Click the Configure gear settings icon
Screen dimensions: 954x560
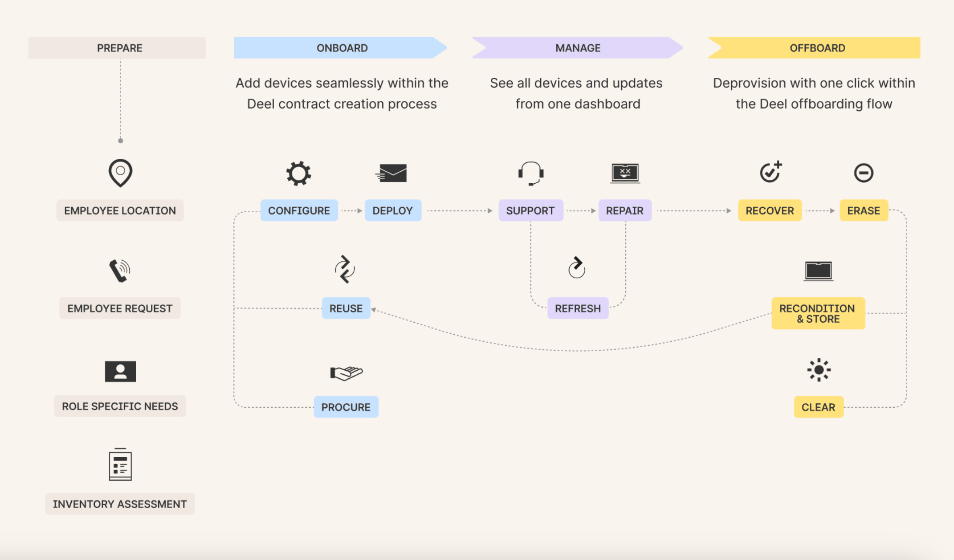tap(299, 173)
